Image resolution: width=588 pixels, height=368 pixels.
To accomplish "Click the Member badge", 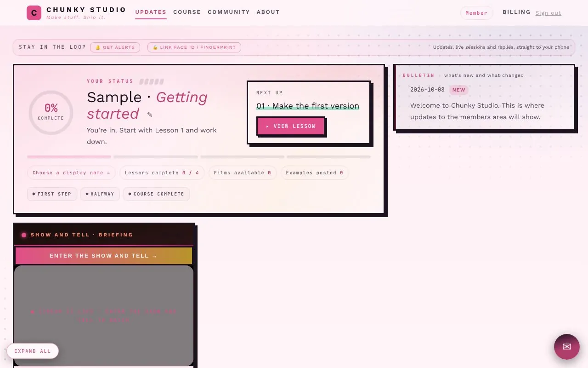I will pyautogui.click(x=476, y=13).
